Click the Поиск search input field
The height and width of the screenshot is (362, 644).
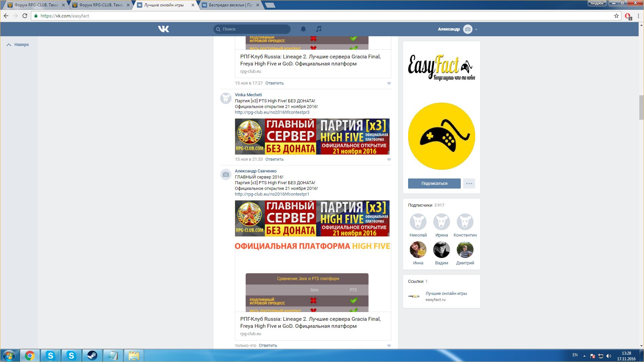pos(252,29)
